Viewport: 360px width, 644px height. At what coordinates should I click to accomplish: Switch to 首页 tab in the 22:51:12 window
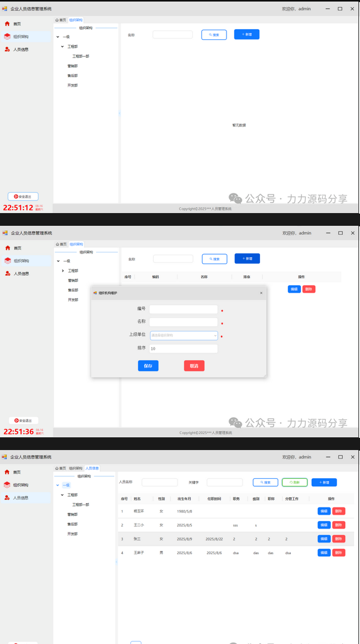click(61, 20)
